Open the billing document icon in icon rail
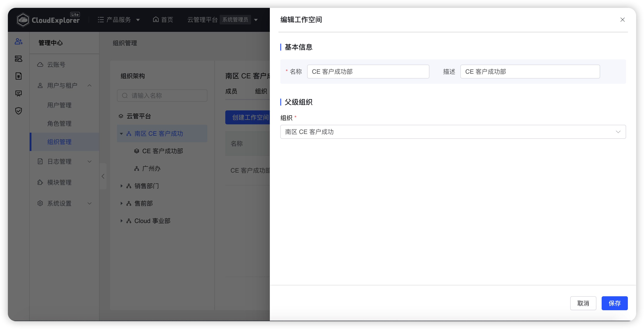This screenshot has height=329, width=644. [19, 76]
